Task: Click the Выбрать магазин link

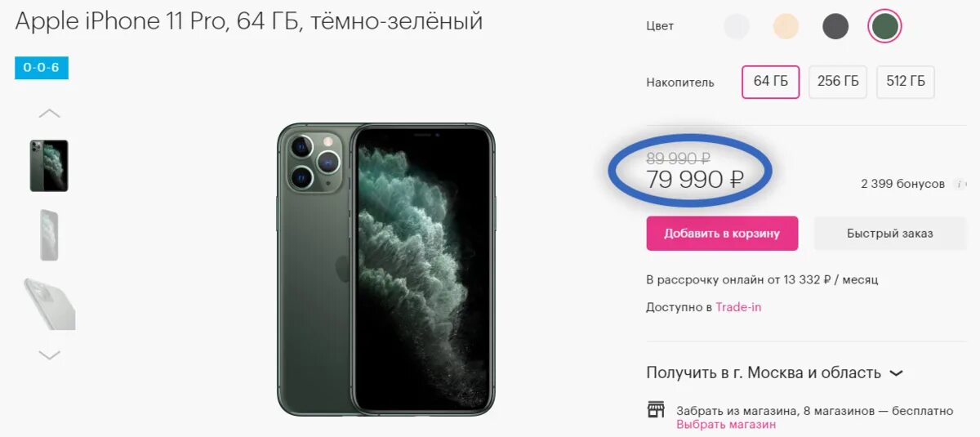Action: click(x=726, y=425)
